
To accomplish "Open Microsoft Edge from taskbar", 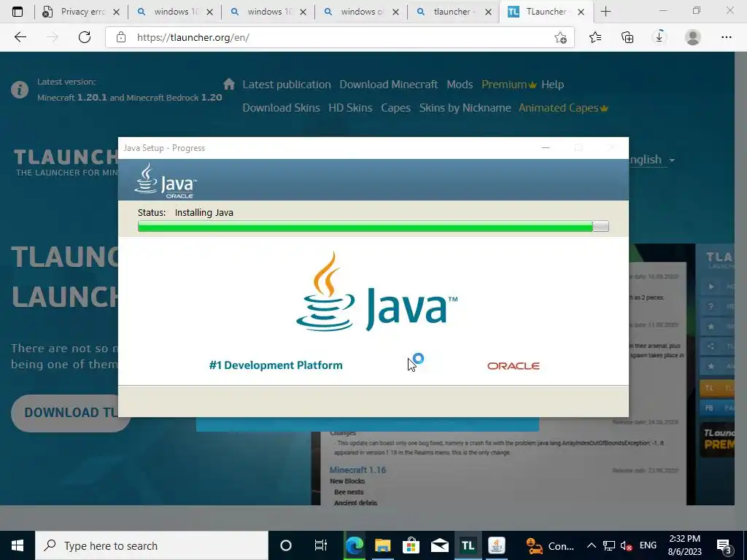I will click(355, 545).
